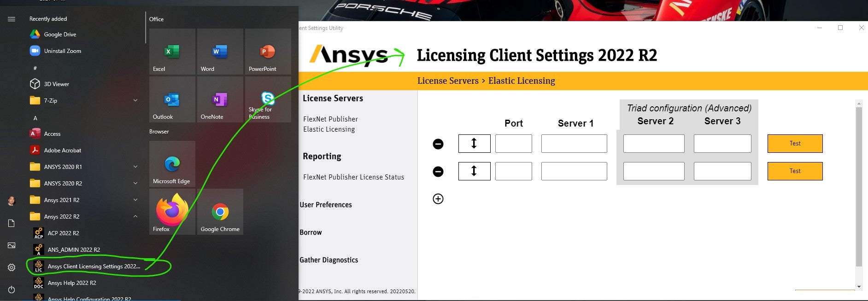Click the Uninstall Zoom icon
Image resolution: width=868 pixels, height=301 pixels.
[35, 51]
